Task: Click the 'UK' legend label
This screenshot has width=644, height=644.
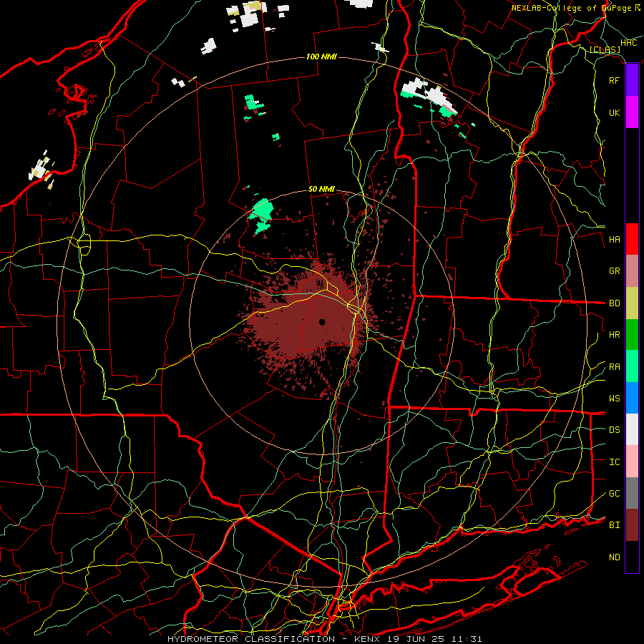Action: (x=614, y=112)
